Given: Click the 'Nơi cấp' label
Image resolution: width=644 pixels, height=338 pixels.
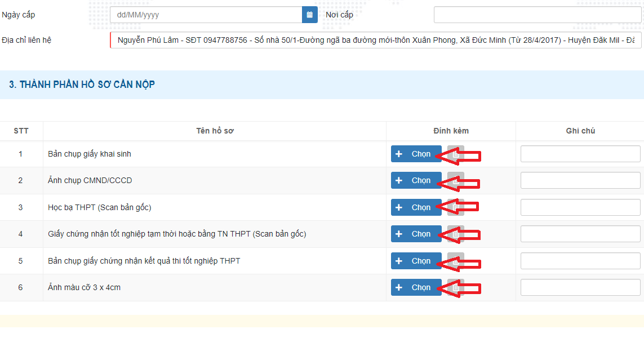Looking at the screenshot, I should click(x=339, y=15).
